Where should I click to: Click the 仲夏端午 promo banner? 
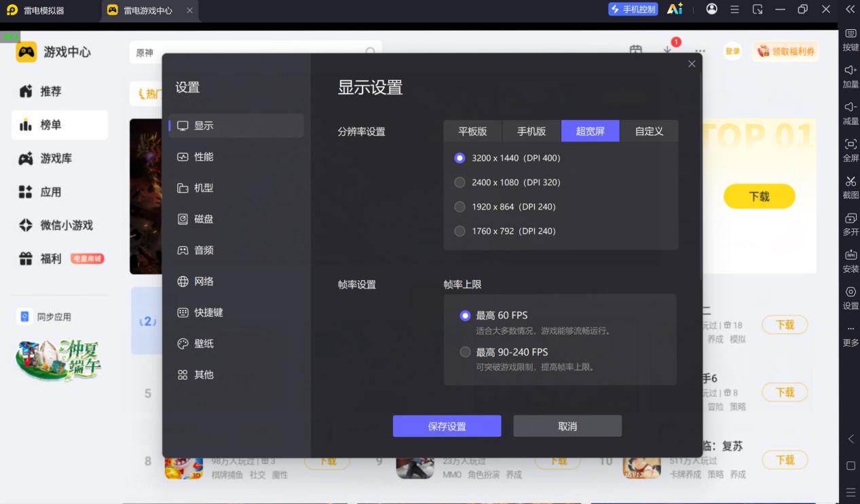pyautogui.click(x=60, y=360)
